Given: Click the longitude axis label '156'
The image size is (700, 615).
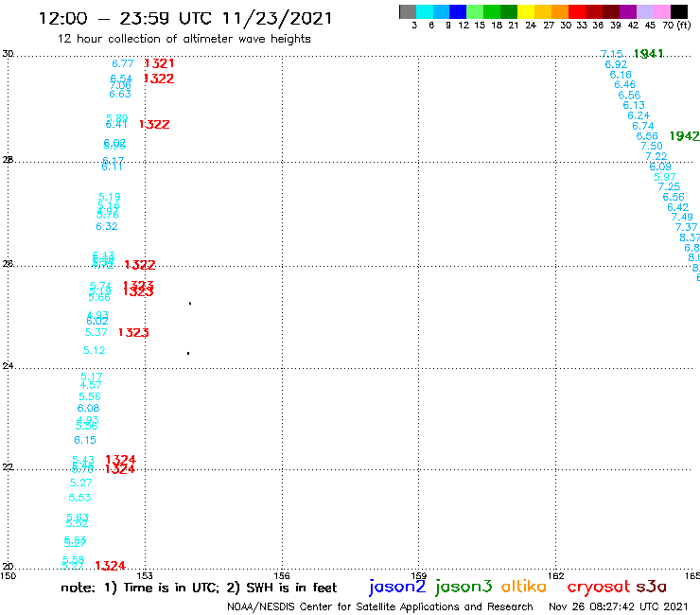Looking at the screenshot, I should (282, 575).
